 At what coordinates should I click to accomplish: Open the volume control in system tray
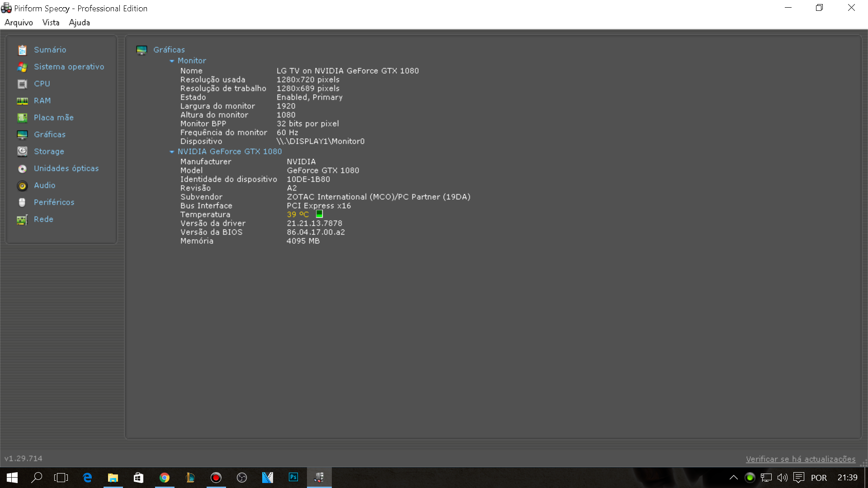[x=783, y=478]
